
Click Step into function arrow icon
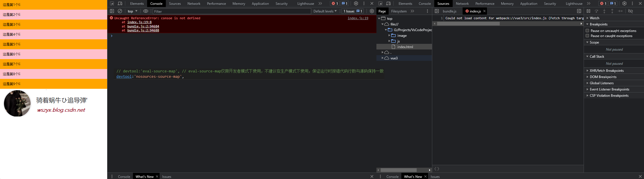pos(604,11)
